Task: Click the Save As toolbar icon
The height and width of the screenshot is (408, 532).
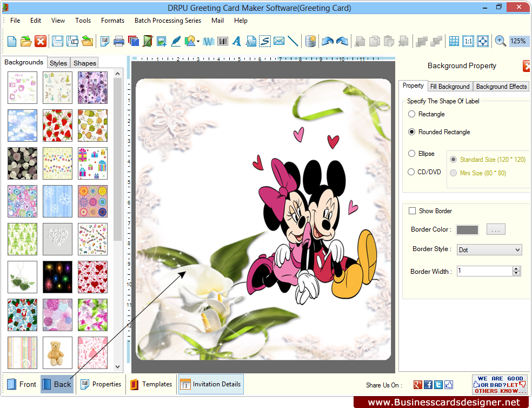Action: click(72, 42)
